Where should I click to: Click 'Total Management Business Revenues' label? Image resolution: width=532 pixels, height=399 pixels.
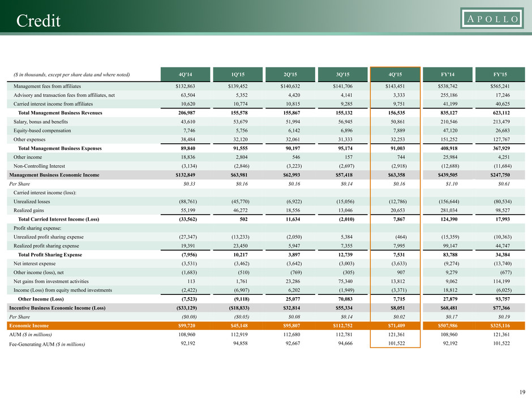click(x=60, y=113)
